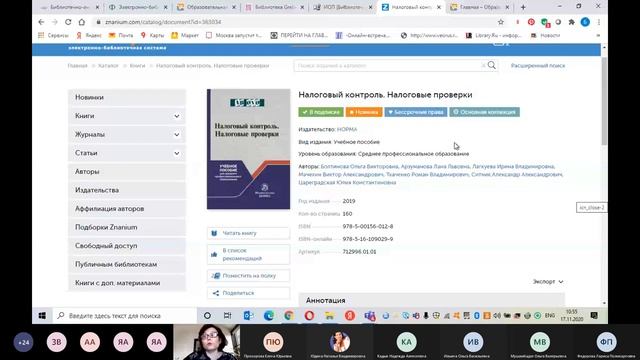Open a new browser tab with plus
The width and height of the screenshot is (640, 360).
tap(523, 7)
